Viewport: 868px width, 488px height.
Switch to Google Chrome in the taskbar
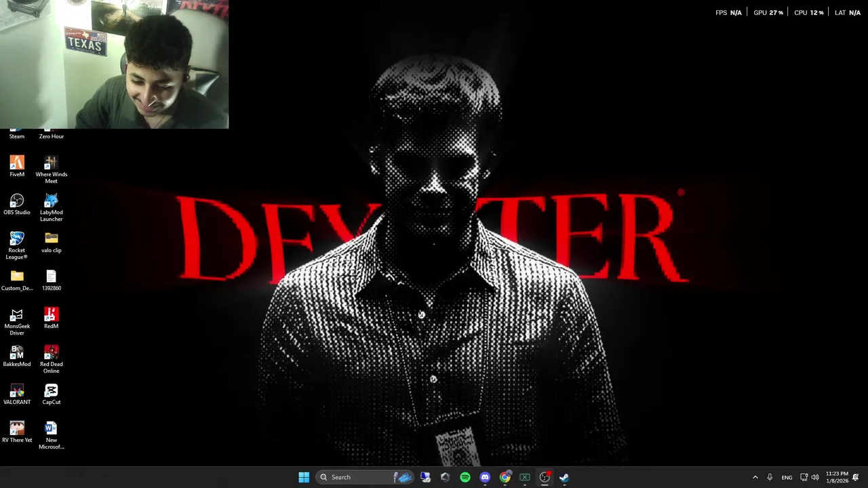pos(505,477)
